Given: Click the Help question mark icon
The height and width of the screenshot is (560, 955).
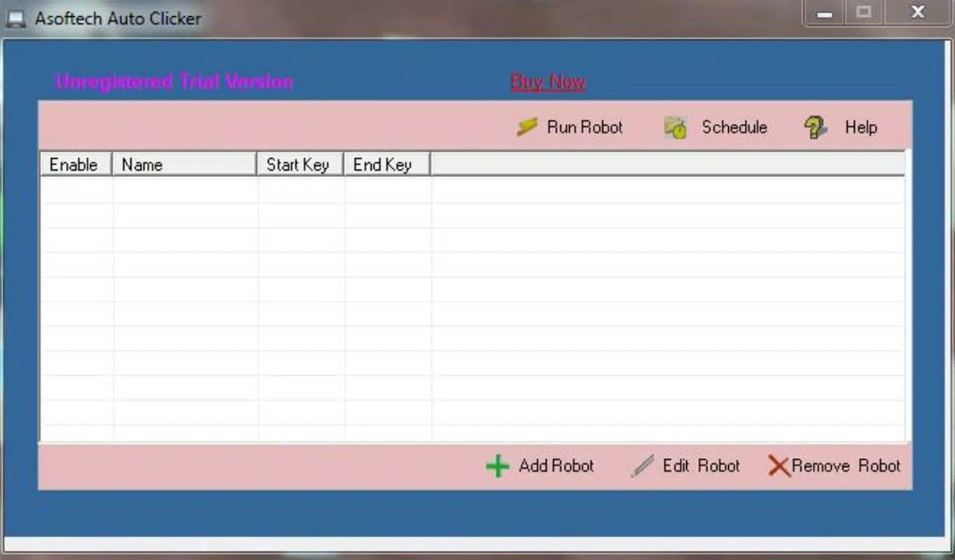Looking at the screenshot, I should (x=815, y=127).
